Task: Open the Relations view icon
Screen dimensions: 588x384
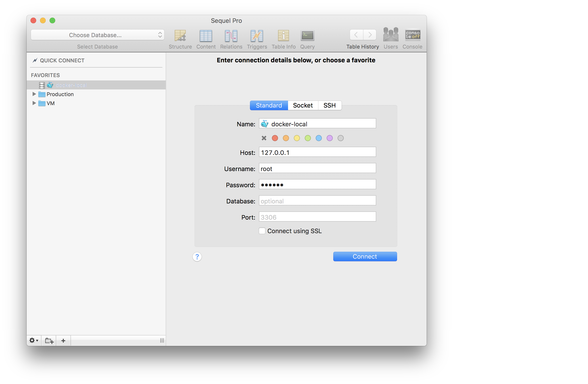Action: tap(231, 35)
